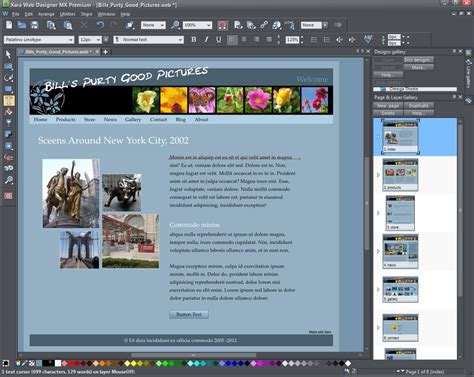Viewport: 474px width, 377px height.
Task: Open the None dropdown beside redo
Action: point(153,25)
